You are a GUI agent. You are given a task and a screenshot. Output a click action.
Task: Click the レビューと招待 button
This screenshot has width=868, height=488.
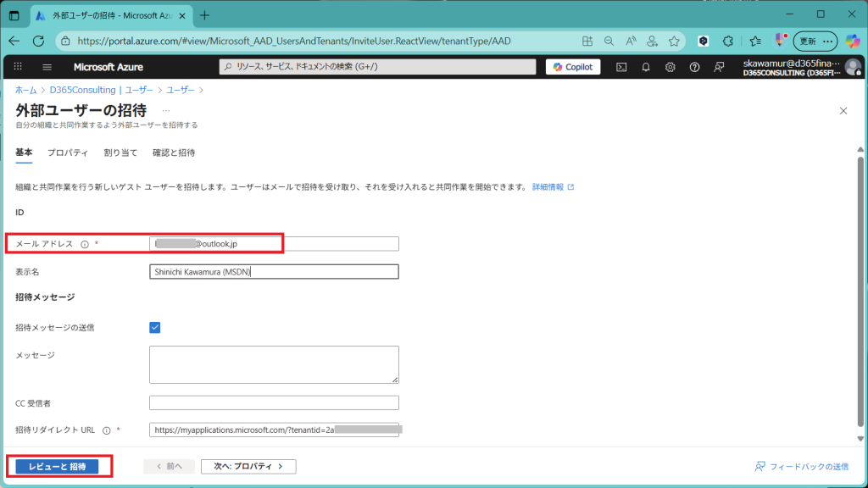click(58, 467)
